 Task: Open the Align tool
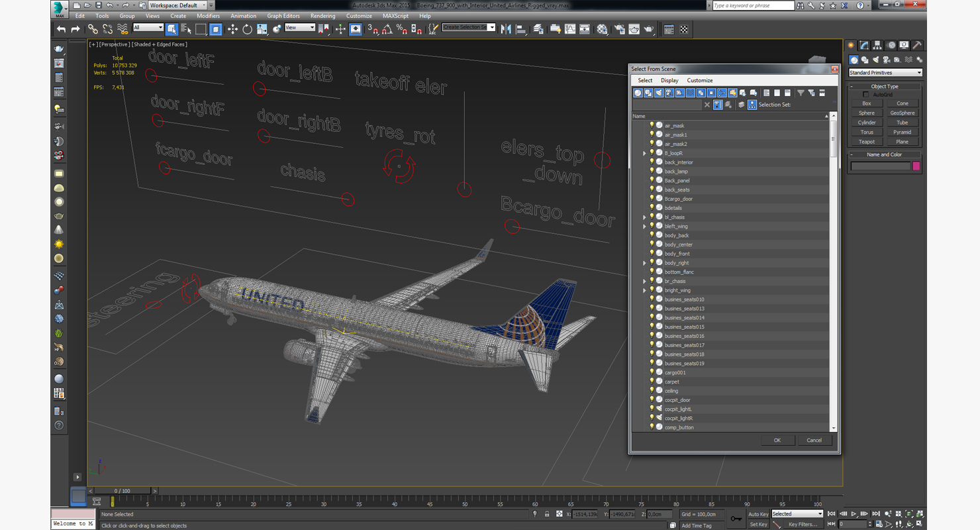tap(521, 29)
